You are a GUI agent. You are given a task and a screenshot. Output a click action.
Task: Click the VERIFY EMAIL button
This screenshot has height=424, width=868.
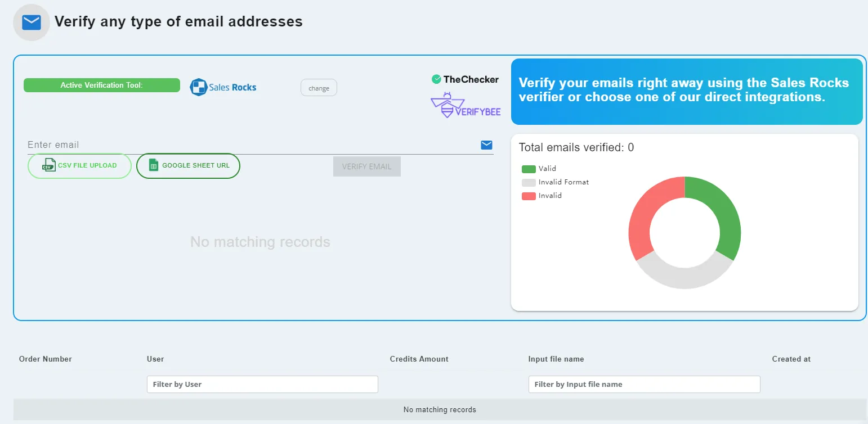(x=366, y=166)
